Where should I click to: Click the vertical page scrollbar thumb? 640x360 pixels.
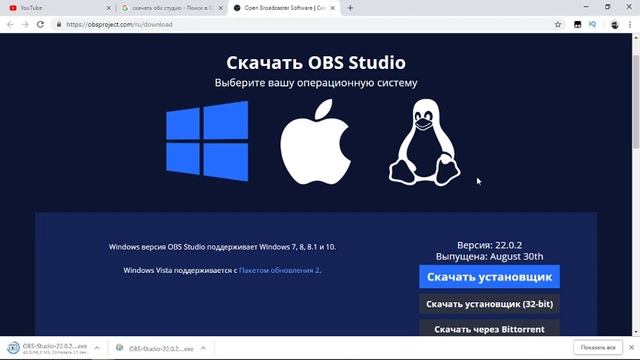coord(636,101)
